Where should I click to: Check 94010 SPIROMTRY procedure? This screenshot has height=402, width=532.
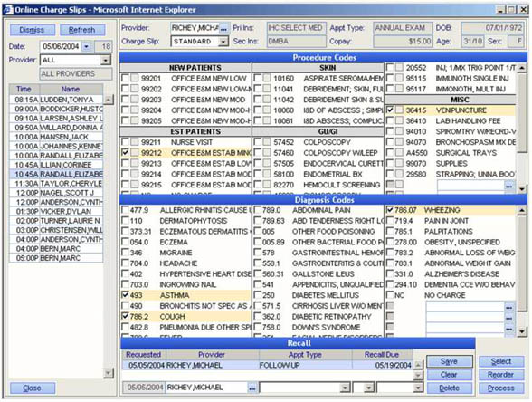390,131
